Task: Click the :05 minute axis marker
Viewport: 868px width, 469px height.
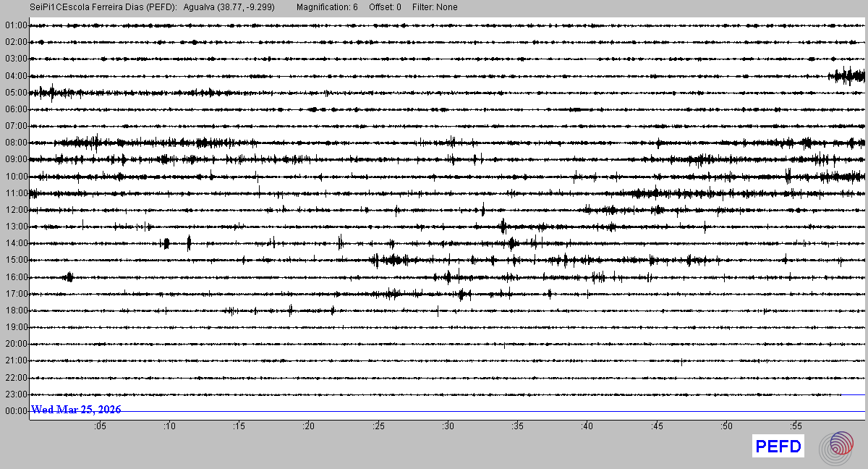Action: pos(100,426)
